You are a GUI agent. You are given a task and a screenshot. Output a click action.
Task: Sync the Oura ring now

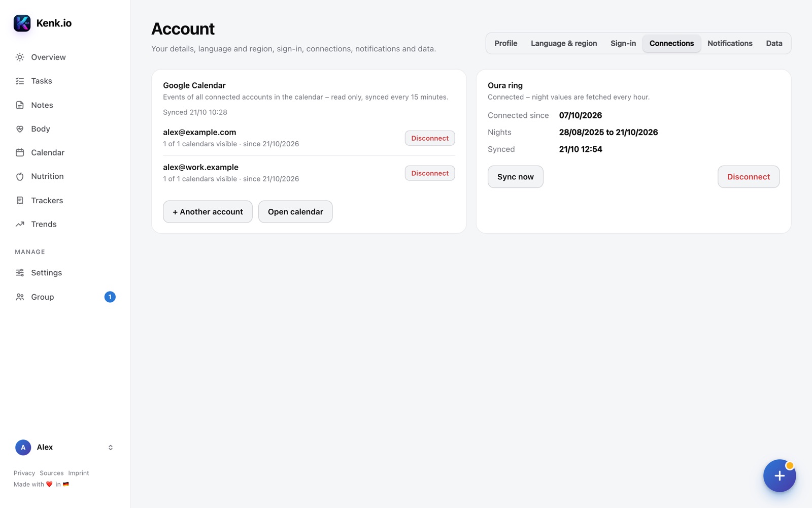[x=516, y=177]
